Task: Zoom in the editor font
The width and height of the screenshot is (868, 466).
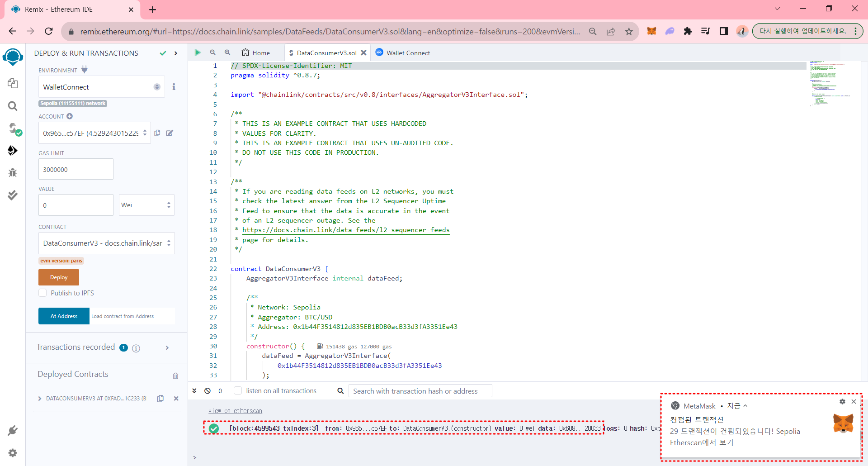Action: 227,52
